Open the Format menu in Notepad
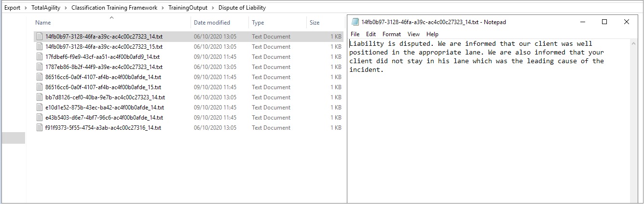Viewport: 644px width, 204px height. pyautogui.click(x=391, y=34)
